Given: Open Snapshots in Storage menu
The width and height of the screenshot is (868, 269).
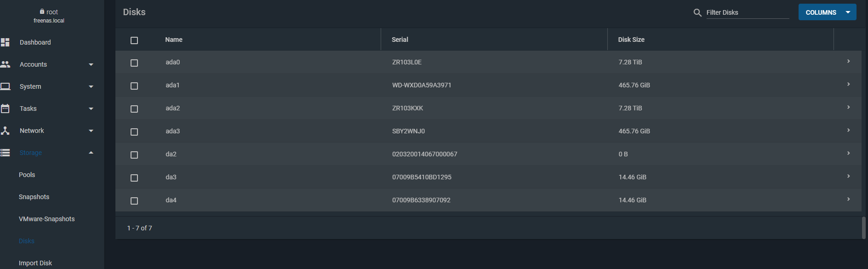Looking at the screenshot, I should click(x=34, y=197).
